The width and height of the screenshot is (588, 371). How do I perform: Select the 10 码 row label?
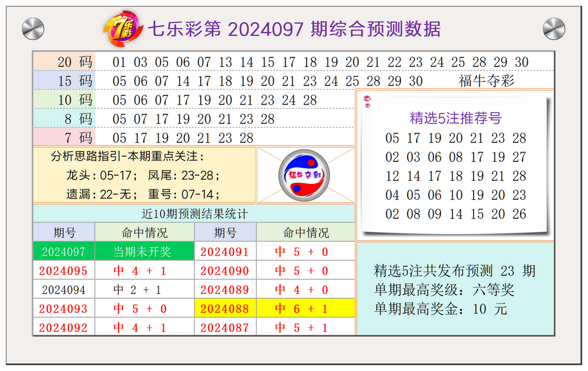64,100
